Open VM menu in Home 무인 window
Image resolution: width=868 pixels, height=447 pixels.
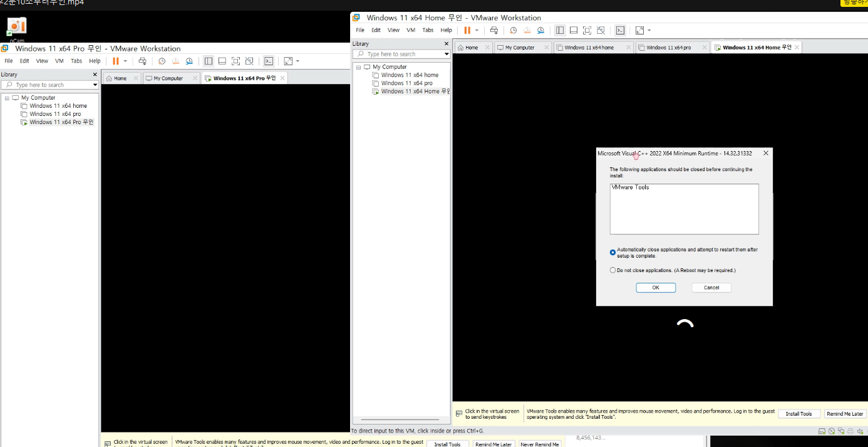point(411,30)
